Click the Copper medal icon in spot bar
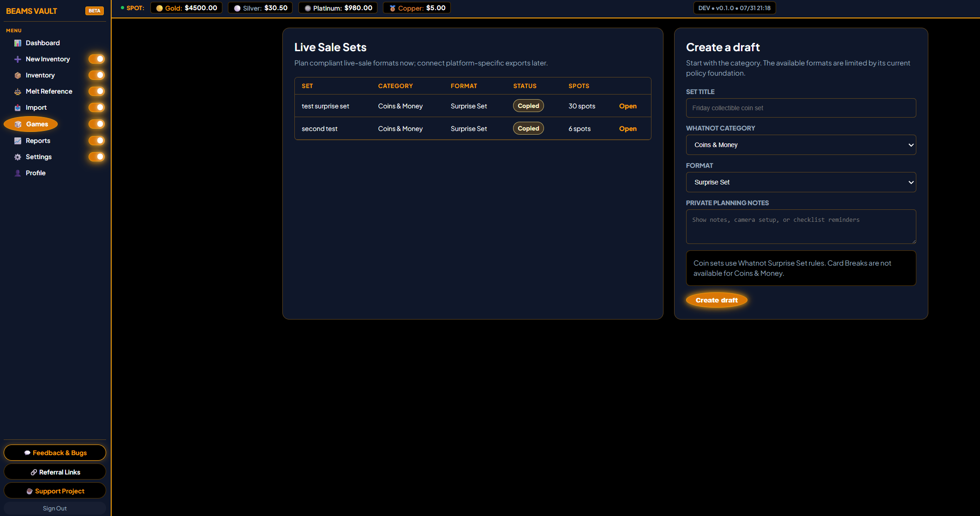The height and width of the screenshot is (516, 980). point(392,8)
